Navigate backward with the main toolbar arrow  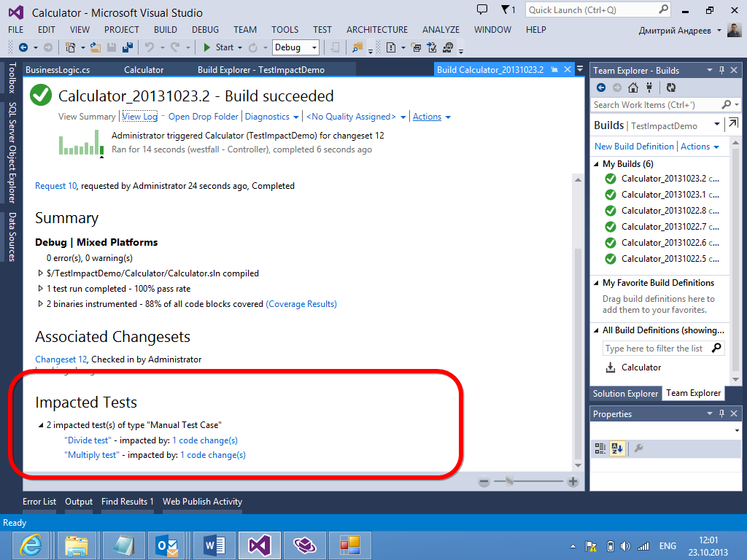click(x=23, y=47)
